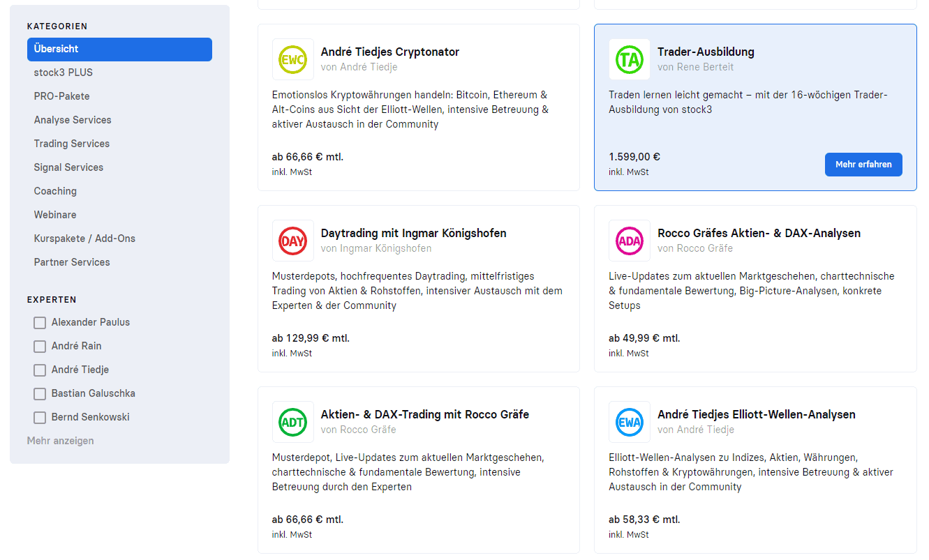Image resolution: width=929 pixels, height=560 pixels.
Task: Click the red DAY Daytrading icon
Action: point(292,241)
